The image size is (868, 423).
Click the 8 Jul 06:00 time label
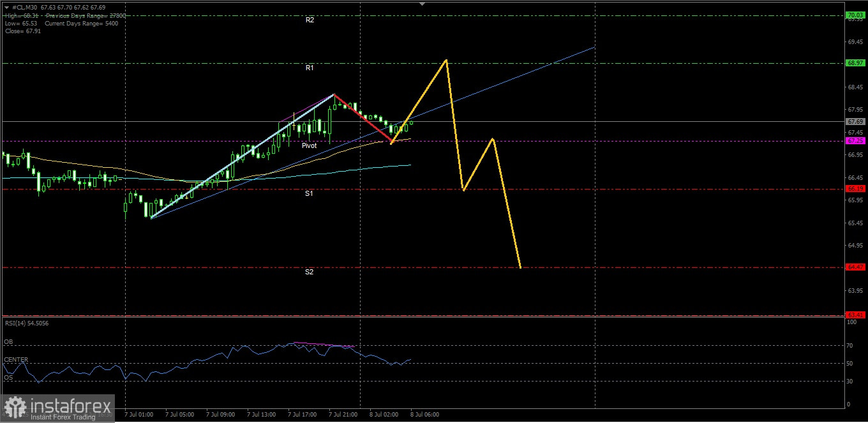[x=424, y=414]
